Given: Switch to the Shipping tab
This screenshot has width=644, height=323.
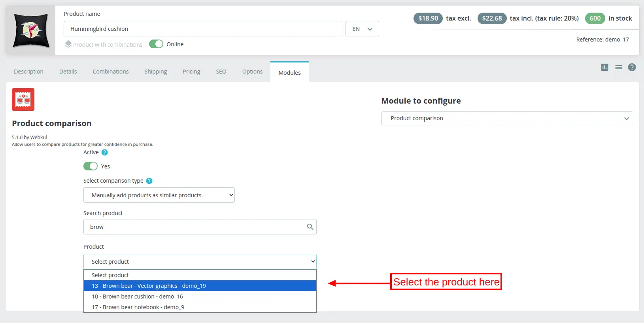Looking at the screenshot, I should [155, 72].
